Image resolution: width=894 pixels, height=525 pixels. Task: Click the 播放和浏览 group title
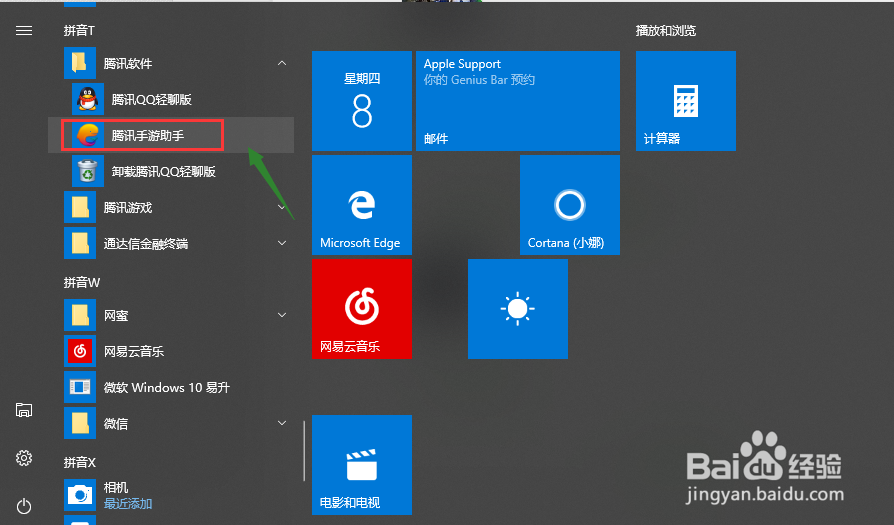tap(666, 31)
